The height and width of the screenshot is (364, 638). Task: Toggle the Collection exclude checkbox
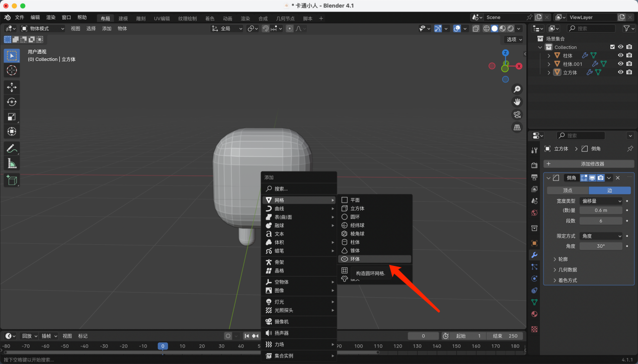(612, 47)
